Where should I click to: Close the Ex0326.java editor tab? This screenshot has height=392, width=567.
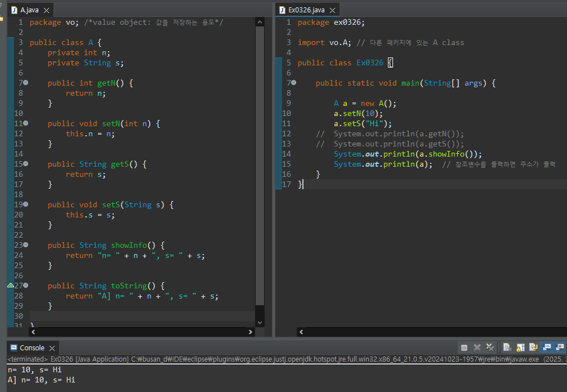tap(332, 11)
